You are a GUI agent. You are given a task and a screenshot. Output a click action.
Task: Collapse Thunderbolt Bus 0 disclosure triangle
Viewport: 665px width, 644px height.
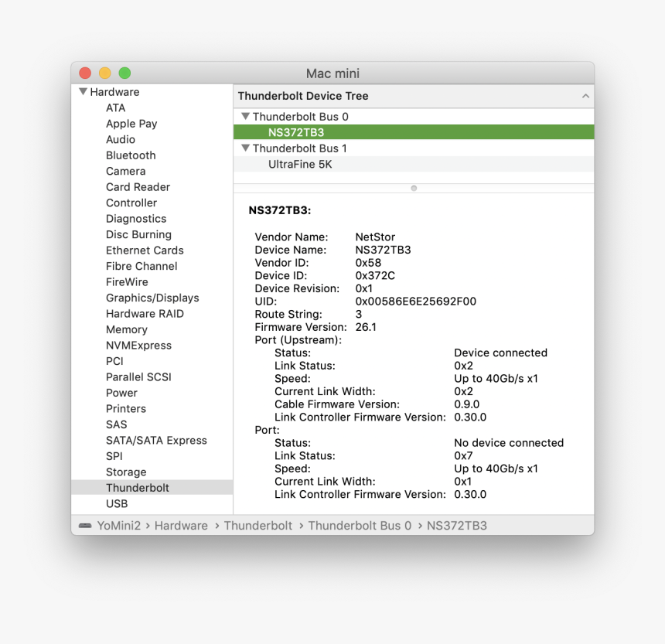[x=245, y=116]
